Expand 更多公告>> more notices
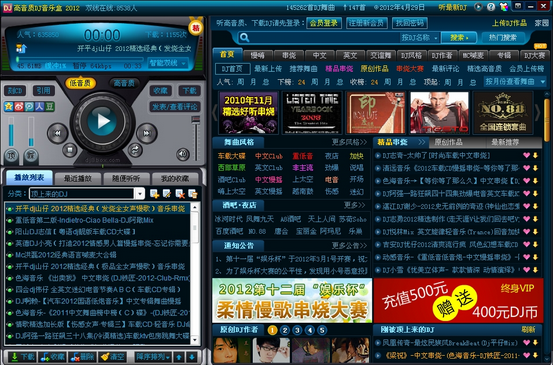Screen dimensions: 553x365 [349, 245]
